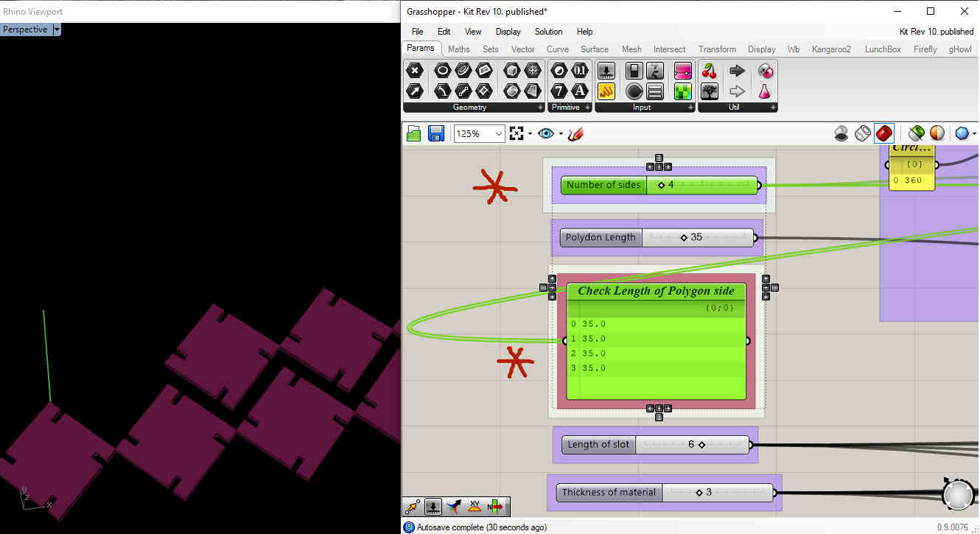
Task: Select the Value List input icon
Action: 655,91
